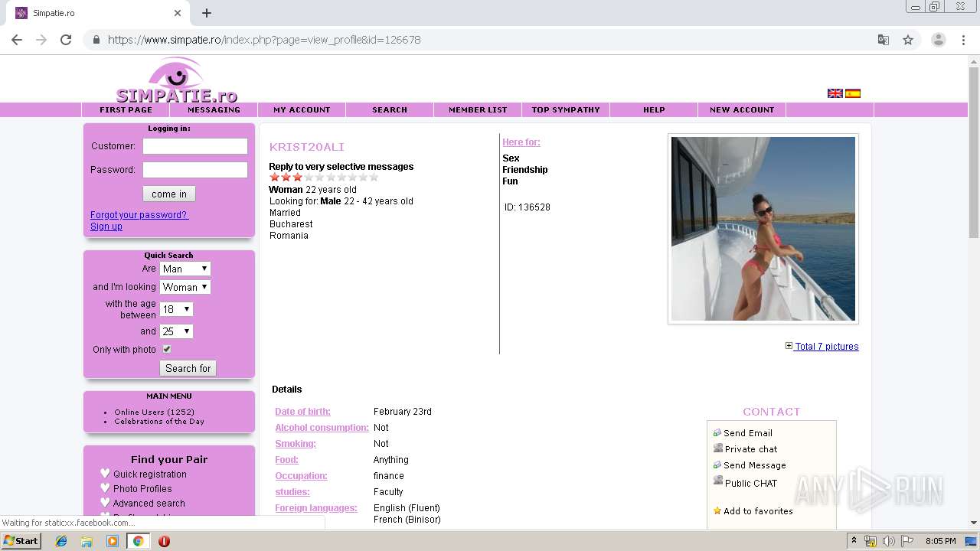Open FIRST PAGE menu item
Viewport: 980px width, 551px height.
click(x=126, y=109)
